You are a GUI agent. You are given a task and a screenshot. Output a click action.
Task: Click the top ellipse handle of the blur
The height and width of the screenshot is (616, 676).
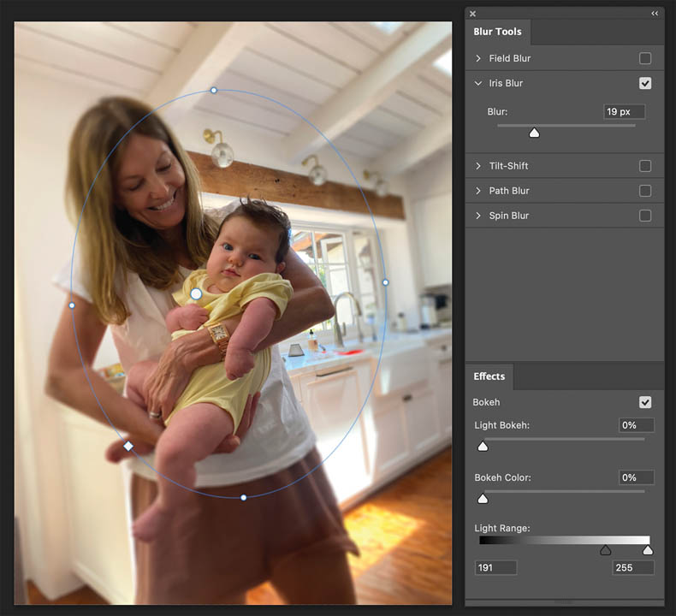214,90
